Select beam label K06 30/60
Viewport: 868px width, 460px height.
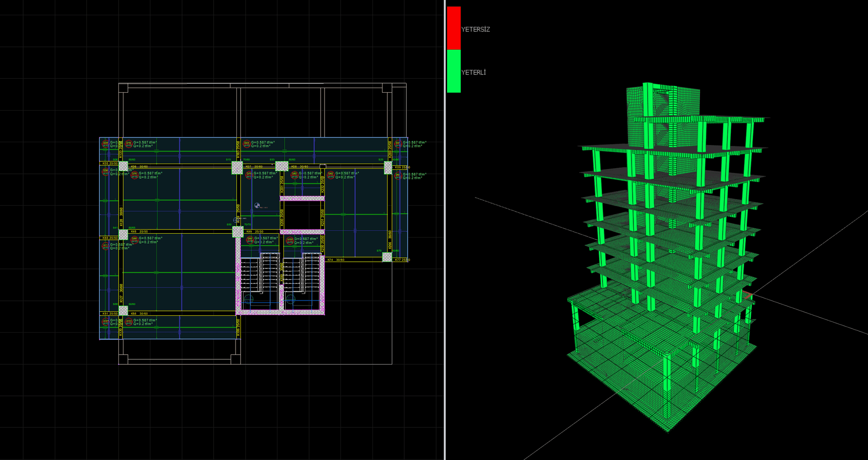click(x=139, y=167)
